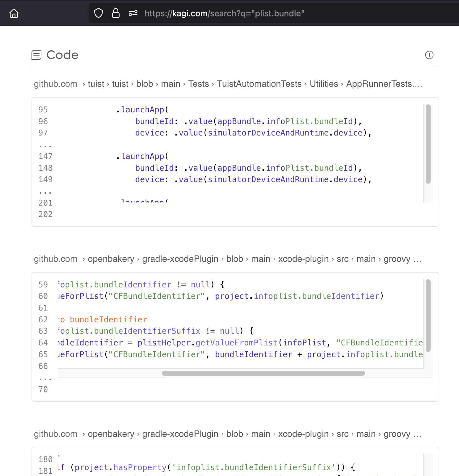This screenshot has height=476, width=459.
Task: Open the tuist AppRunnerTests github.com result link
Action: tap(228, 84)
